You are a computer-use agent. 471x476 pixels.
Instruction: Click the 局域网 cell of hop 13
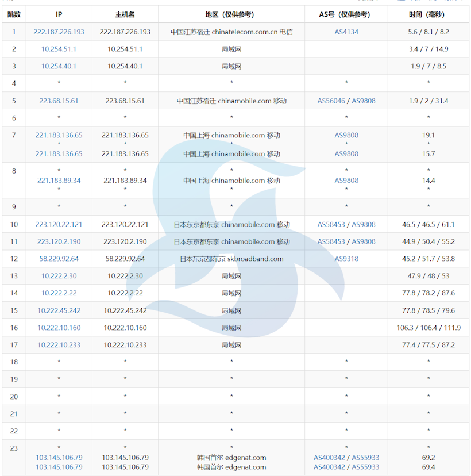pos(231,276)
